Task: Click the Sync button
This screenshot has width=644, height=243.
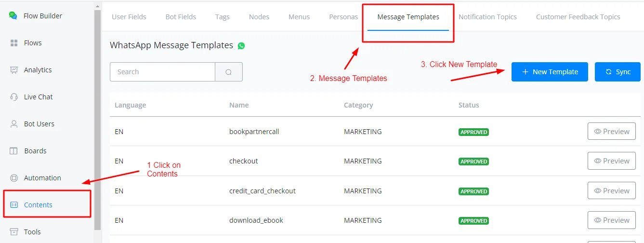Action: tap(618, 72)
